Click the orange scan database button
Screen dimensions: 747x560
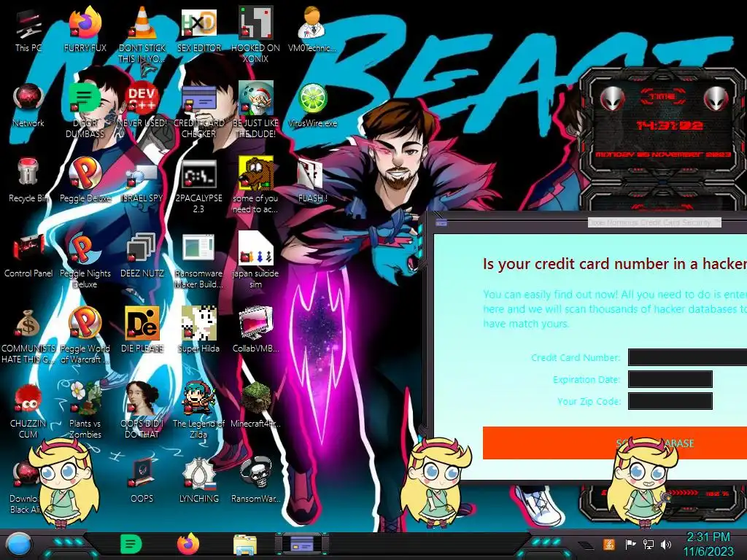coord(615,443)
